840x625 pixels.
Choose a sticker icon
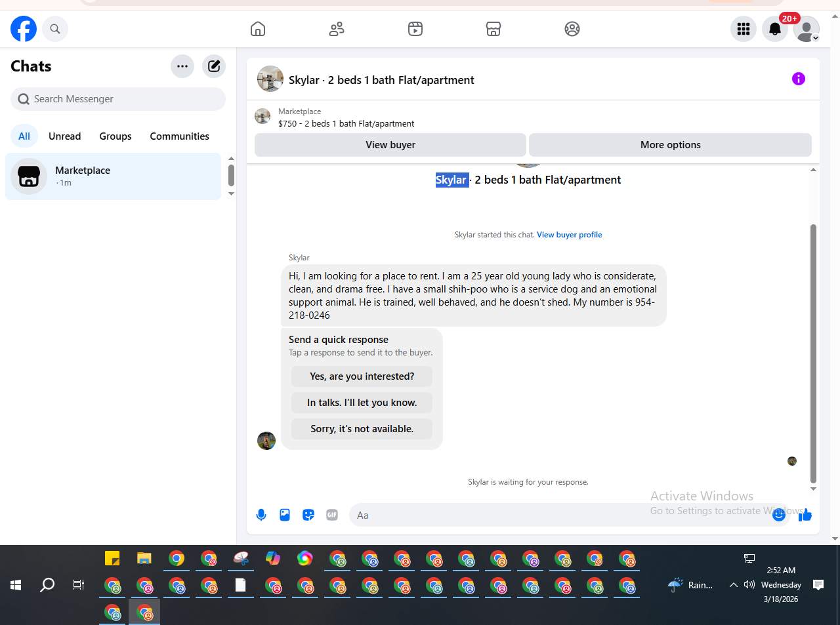coord(308,515)
